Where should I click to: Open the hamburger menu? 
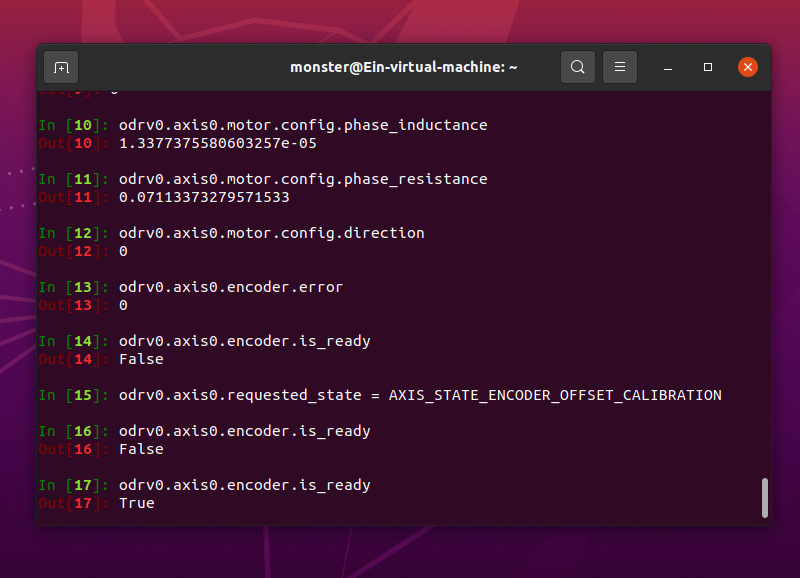[620, 67]
